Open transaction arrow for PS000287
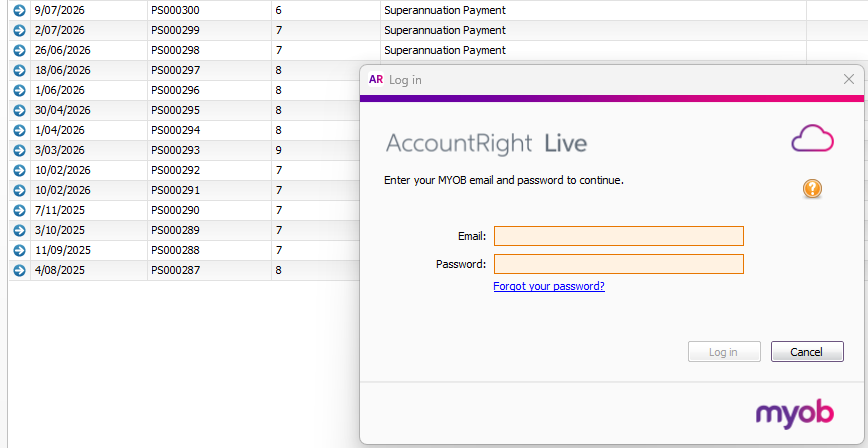Image resolution: width=868 pixels, height=448 pixels. pyautogui.click(x=19, y=270)
